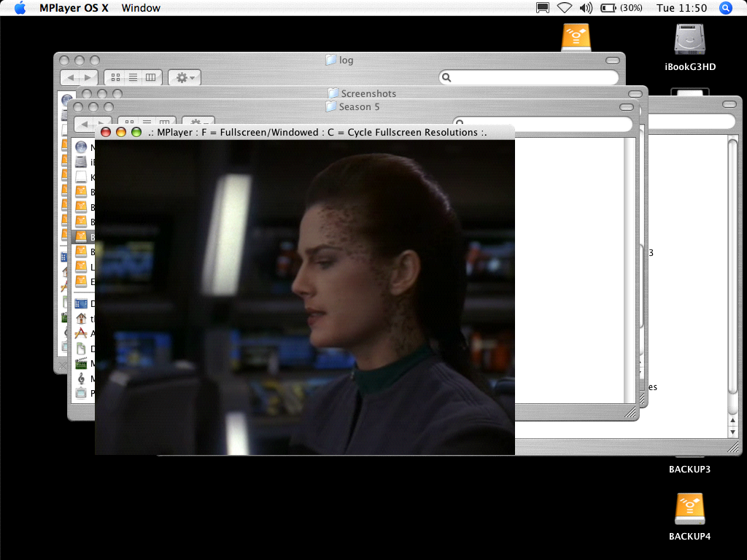The height and width of the screenshot is (560, 747).
Task: Switch log window to column view
Action: pos(151,77)
